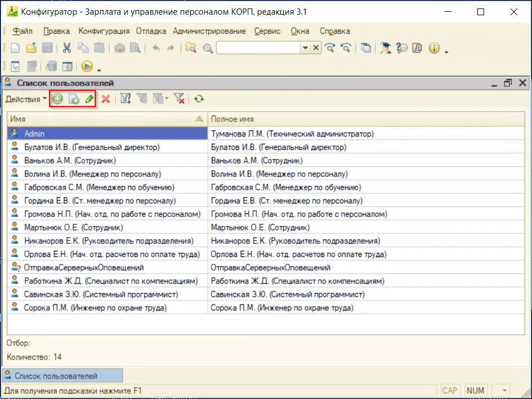The image size is (532, 399).
Task: Select the Булатов И.В. user row
Action: click(92, 147)
